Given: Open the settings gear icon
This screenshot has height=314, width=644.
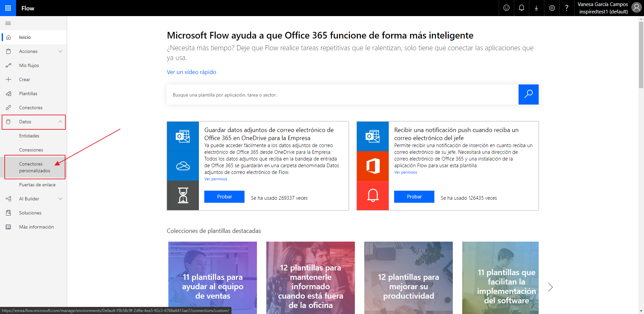Looking at the screenshot, I should pos(552,8).
